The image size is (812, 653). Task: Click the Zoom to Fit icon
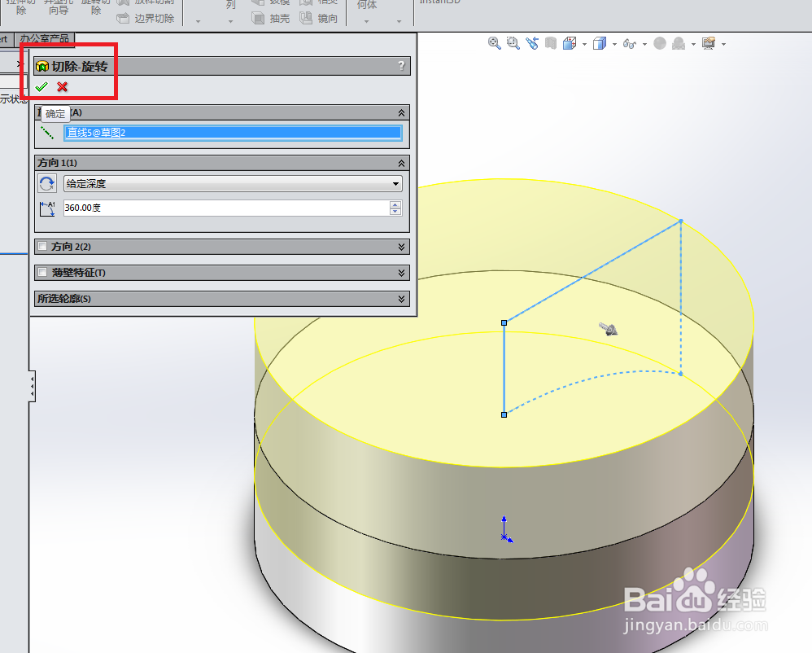tap(495, 43)
